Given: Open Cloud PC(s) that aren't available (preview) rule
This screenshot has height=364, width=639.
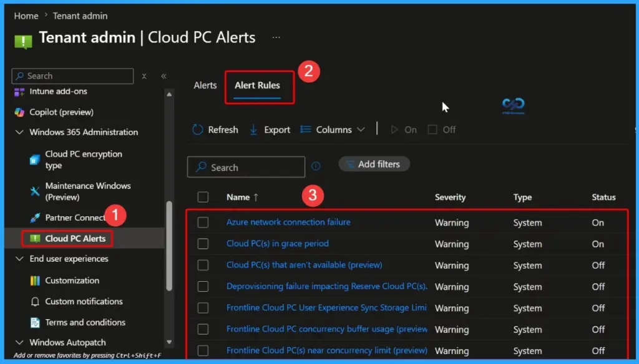Looking at the screenshot, I should click(x=304, y=265).
